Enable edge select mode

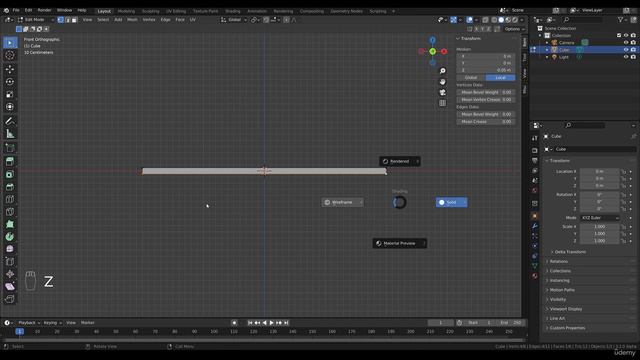coord(67,20)
